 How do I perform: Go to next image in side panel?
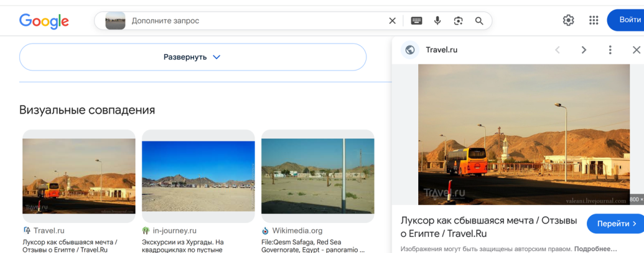tap(584, 50)
